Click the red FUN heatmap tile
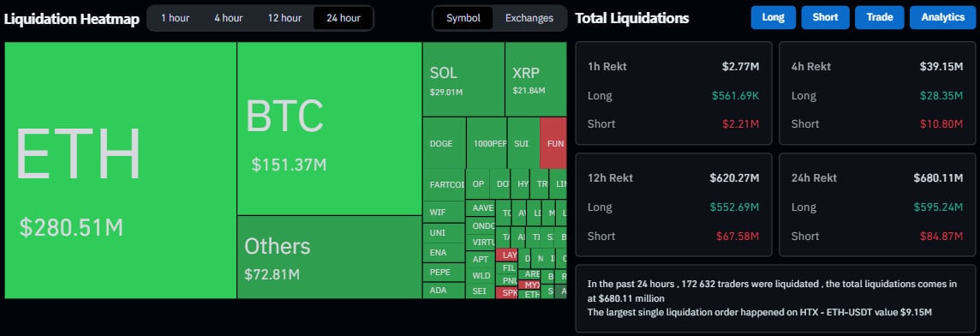The height and width of the screenshot is (336, 980). pos(553,143)
